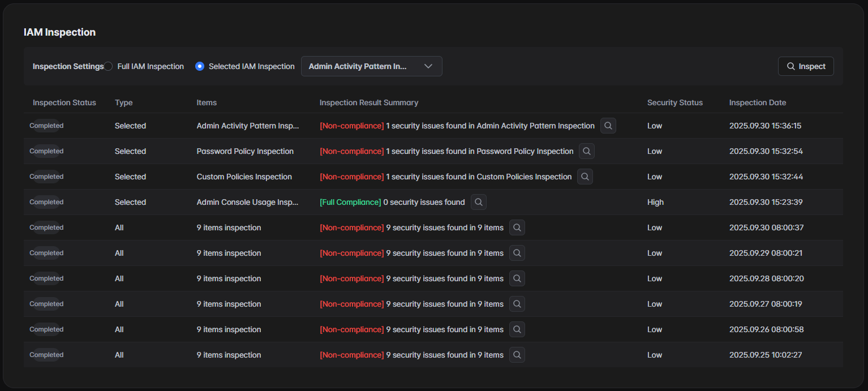Expand the Admin Activity Pattern inspection dropdown
This screenshot has width=868, height=391.
point(371,66)
